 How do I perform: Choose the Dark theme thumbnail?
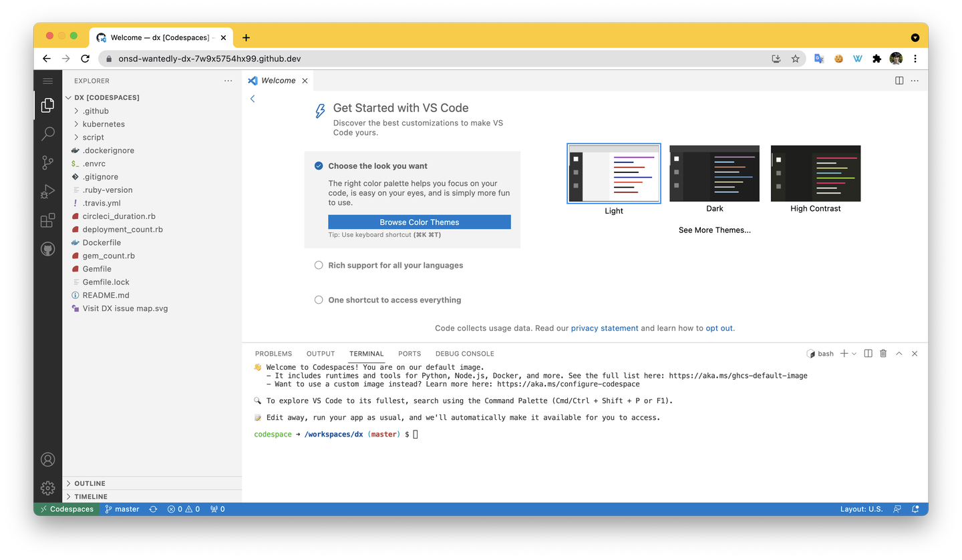[715, 174]
